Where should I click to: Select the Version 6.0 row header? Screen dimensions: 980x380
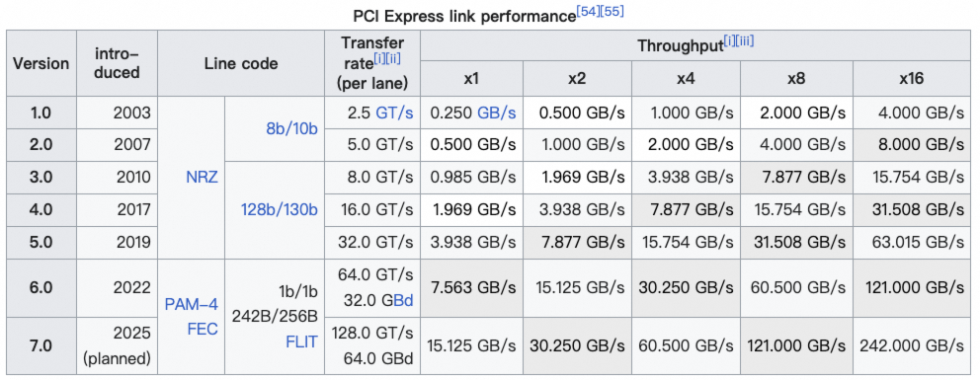[x=41, y=288]
